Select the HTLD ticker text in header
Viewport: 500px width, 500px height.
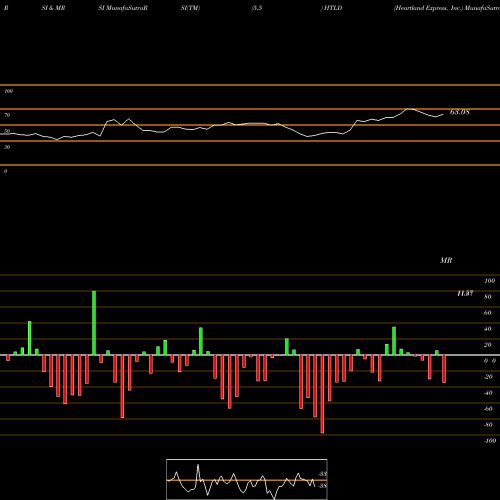pyautogui.click(x=333, y=8)
